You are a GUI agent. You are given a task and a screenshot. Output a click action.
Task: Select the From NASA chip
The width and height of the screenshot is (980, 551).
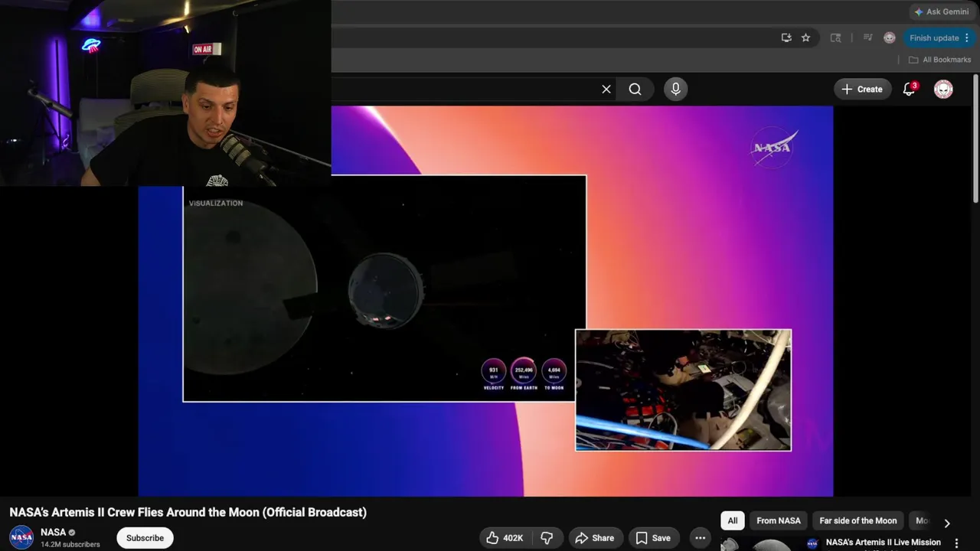[x=779, y=520]
